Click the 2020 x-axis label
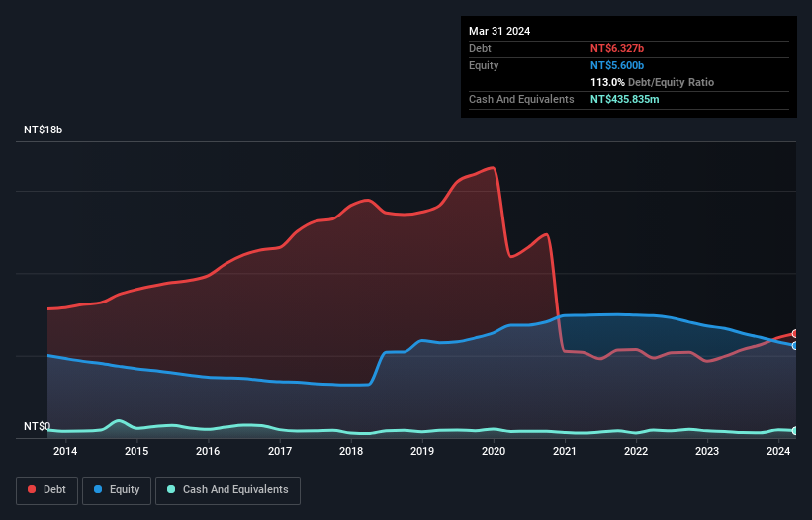812x520 pixels. point(494,451)
